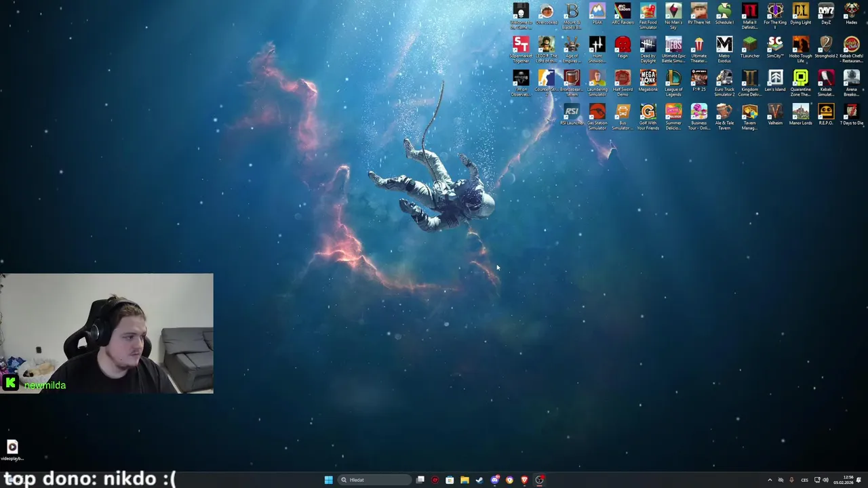Image resolution: width=868 pixels, height=488 pixels.
Task: Open Microsoft Store from the taskbar
Action: click(x=450, y=480)
